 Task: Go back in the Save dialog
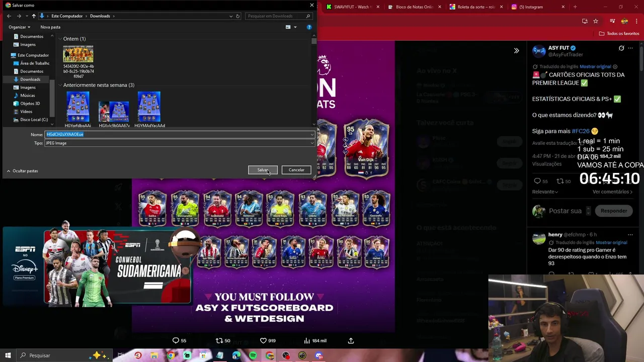coord(9,16)
